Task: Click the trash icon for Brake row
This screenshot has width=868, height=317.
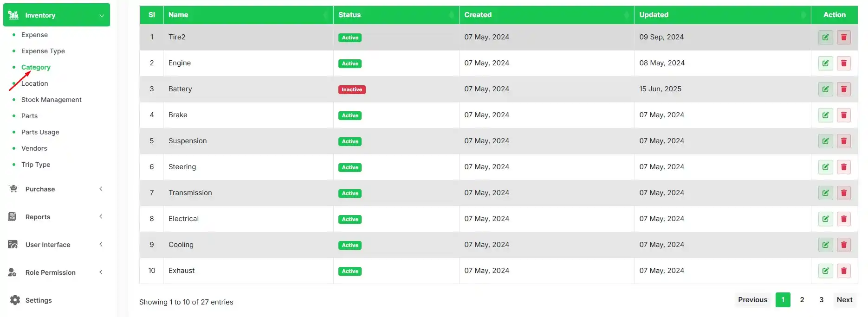Action: [843, 115]
